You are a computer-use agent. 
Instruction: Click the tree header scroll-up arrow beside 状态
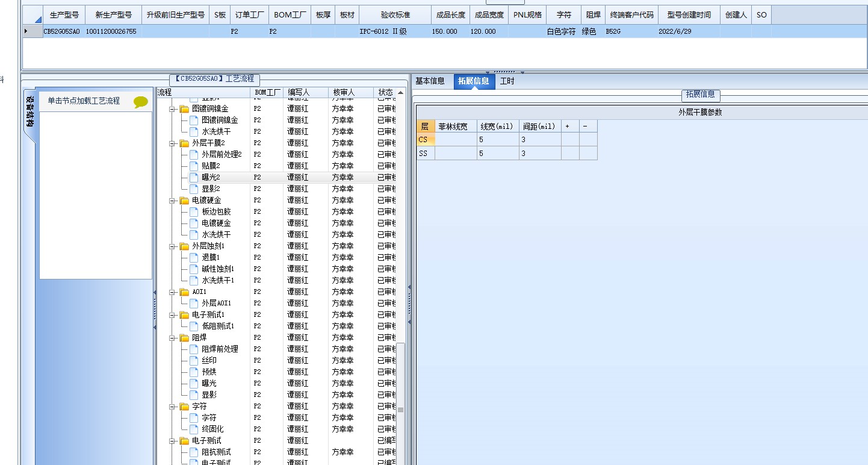(400, 93)
